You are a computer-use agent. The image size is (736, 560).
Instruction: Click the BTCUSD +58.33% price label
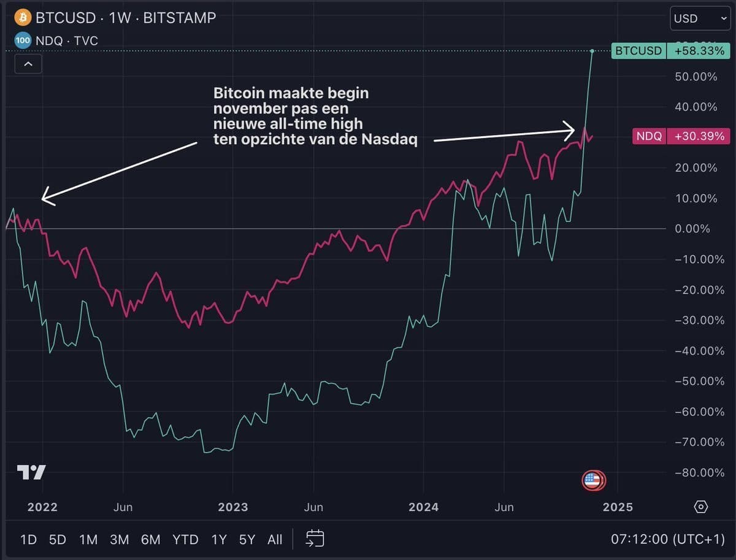coord(669,51)
